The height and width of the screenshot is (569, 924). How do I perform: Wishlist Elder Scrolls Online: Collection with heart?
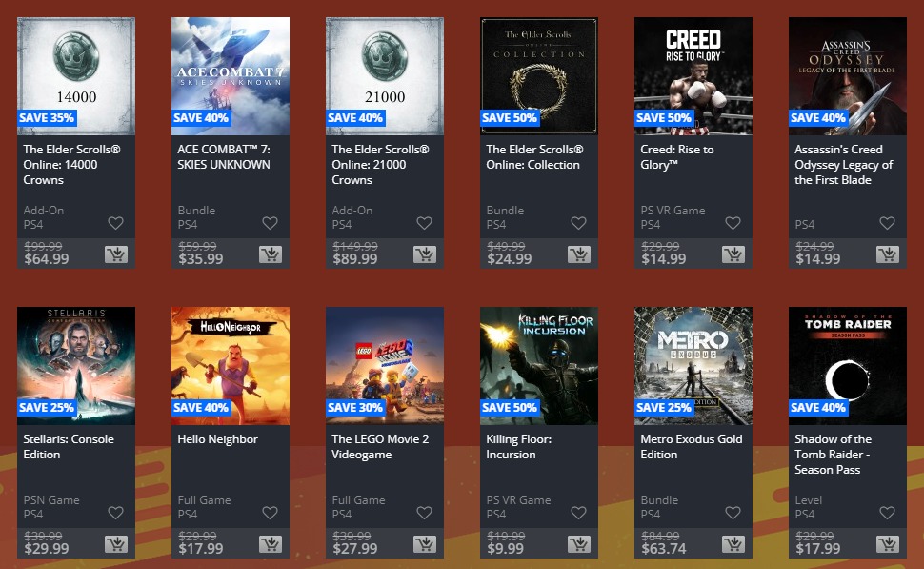[578, 223]
